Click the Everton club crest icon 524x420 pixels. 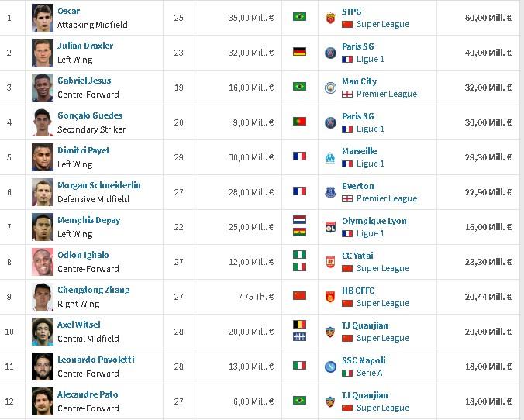coord(330,192)
